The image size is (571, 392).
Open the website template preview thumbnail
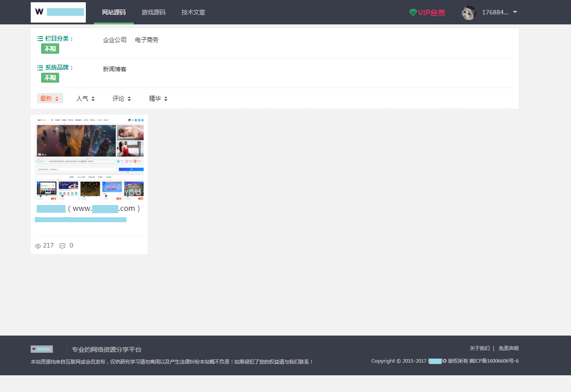click(x=90, y=158)
